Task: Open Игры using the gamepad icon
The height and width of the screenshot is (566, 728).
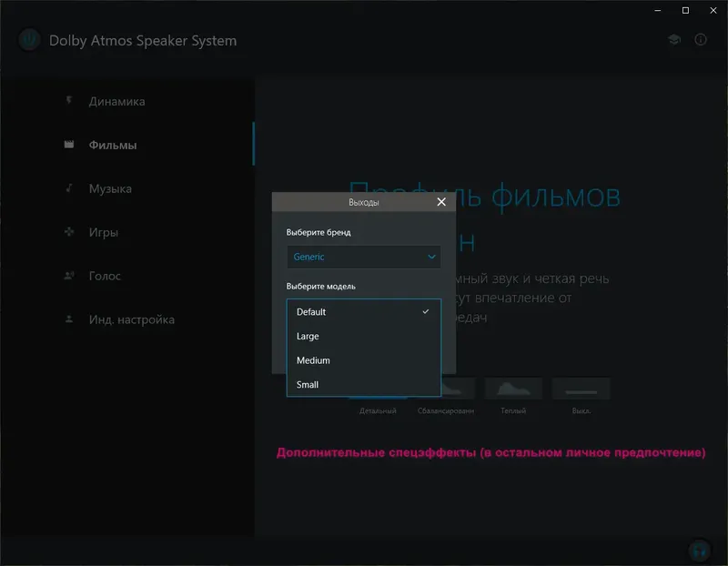Action: tap(67, 232)
